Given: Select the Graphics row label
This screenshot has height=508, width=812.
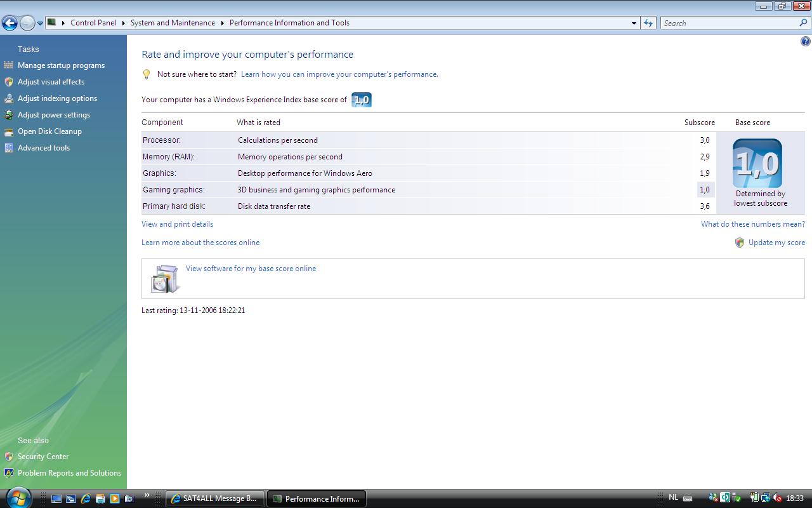Looking at the screenshot, I should tap(159, 173).
